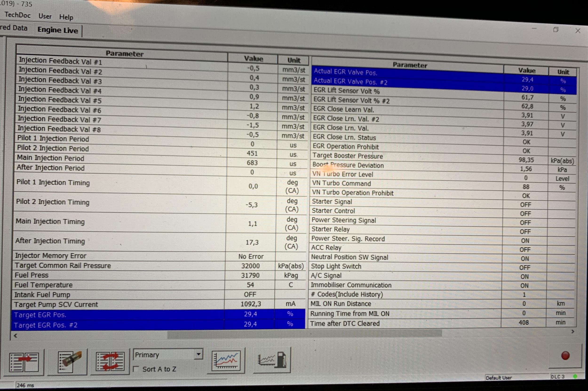Open the line graph view icon
The width and height of the screenshot is (588, 391).
pos(226,360)
